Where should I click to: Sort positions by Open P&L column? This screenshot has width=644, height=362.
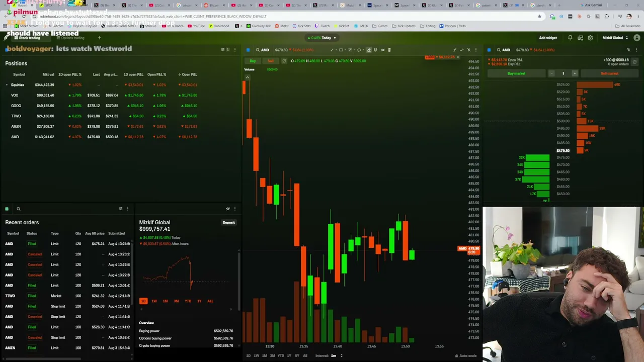pos(188,74)
